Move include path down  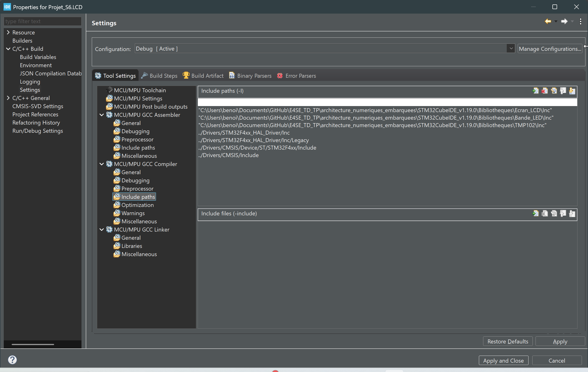(572, 91)
